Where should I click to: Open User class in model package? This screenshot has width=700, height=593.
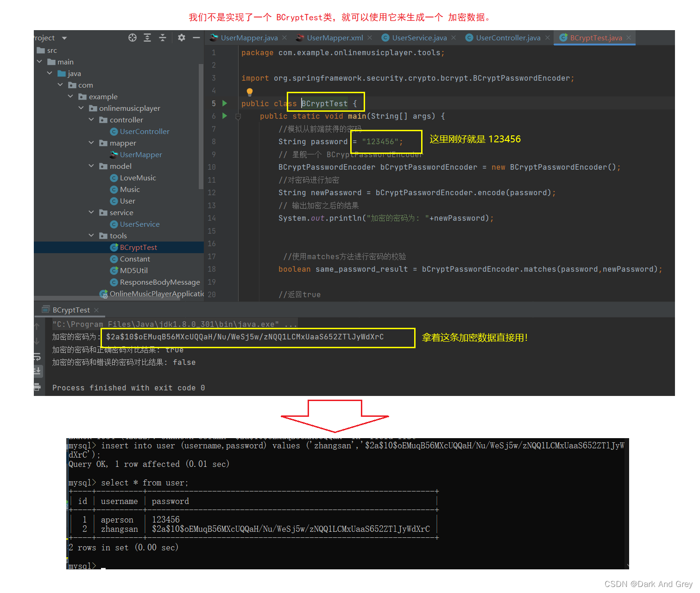pos(127,201)
